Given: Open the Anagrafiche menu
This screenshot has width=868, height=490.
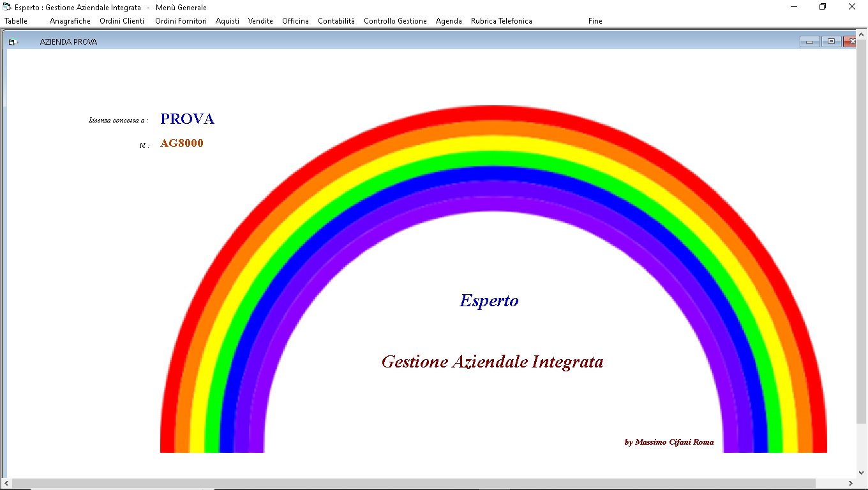Looking at the screenshot, I should [x=70, y=21].
